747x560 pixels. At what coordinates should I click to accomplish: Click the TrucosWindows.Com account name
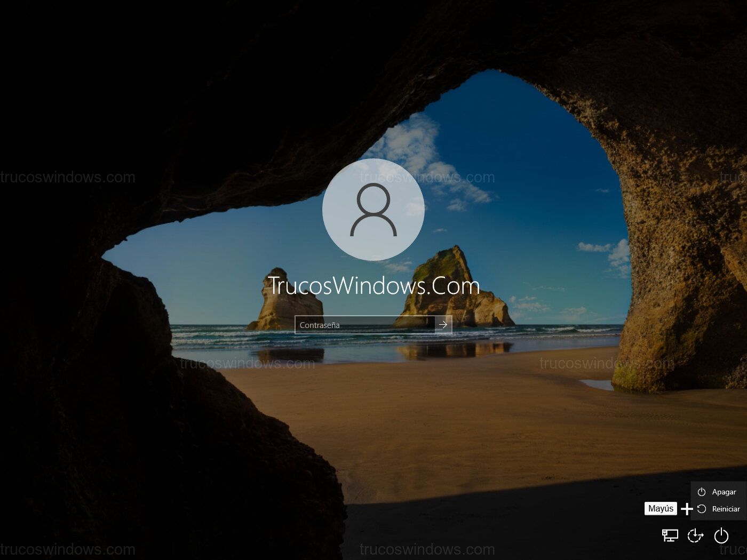tap(373, 286)
